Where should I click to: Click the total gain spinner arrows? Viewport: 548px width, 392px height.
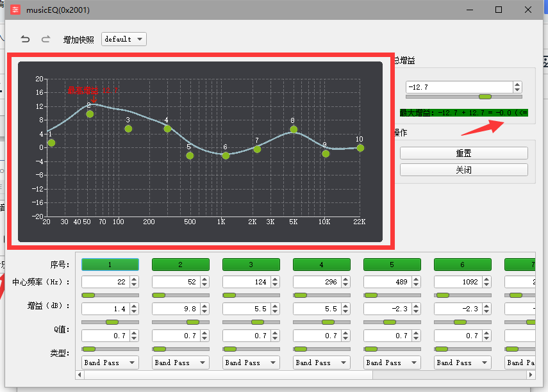(x=517, y=87)
